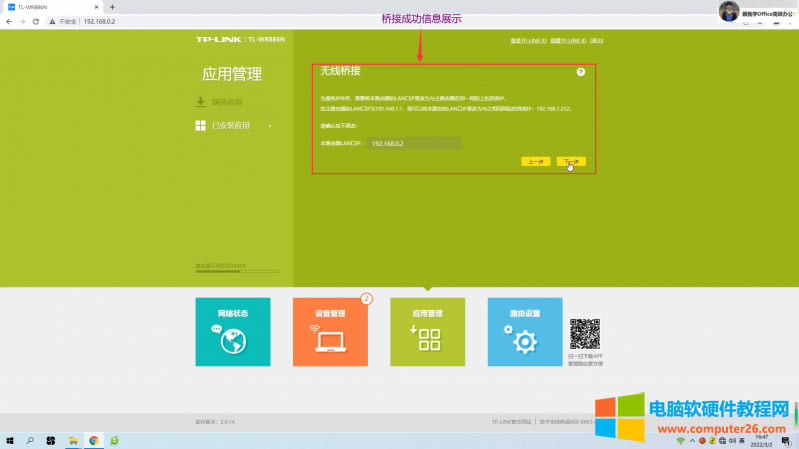Click the download icon beside 精选应用
799x449 pixels.
point(200,102)
